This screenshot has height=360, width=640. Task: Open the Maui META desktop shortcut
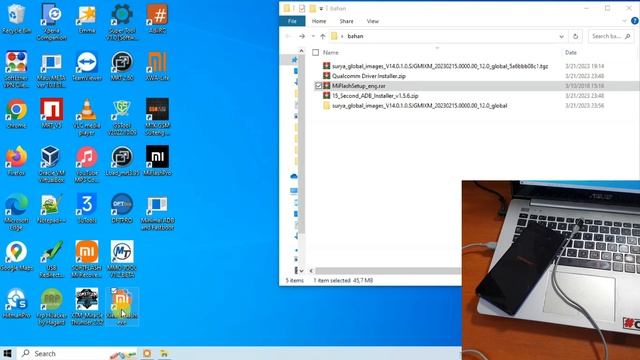point(51,69)
